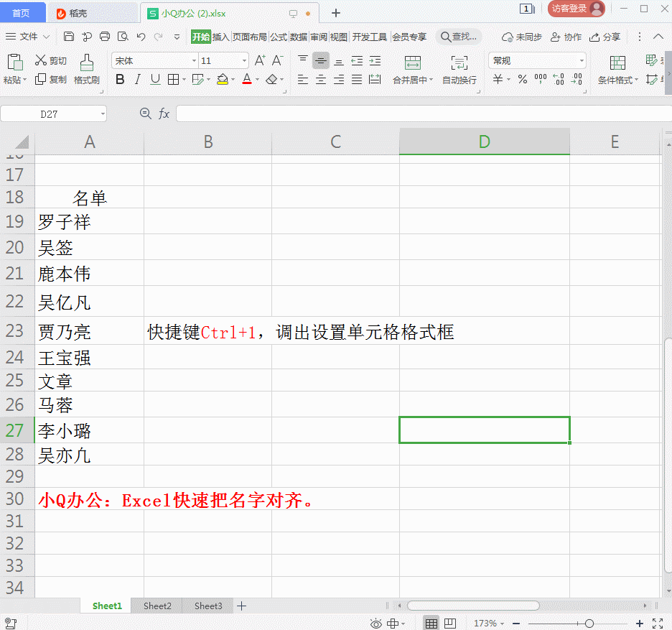The height and width of the screenshot is (630, 672).
Task: Activate the Format Painter 格式刷
Action: click(87, 69)
